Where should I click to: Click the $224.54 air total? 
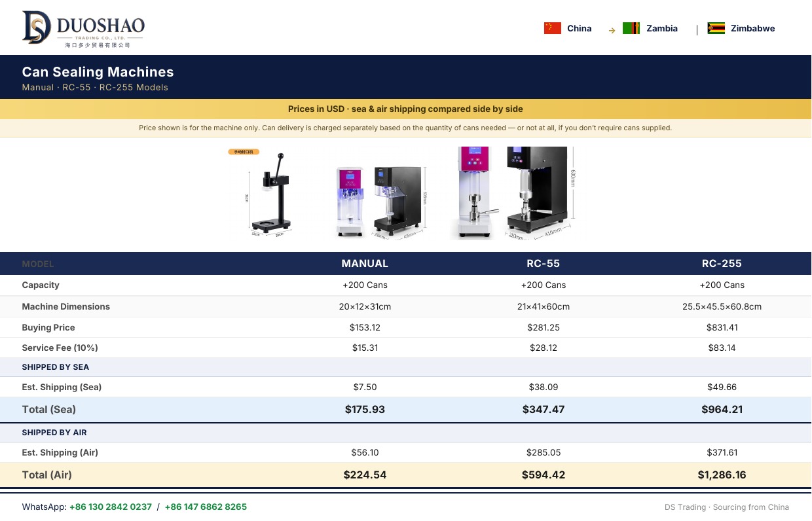click(x=365, y=475)
